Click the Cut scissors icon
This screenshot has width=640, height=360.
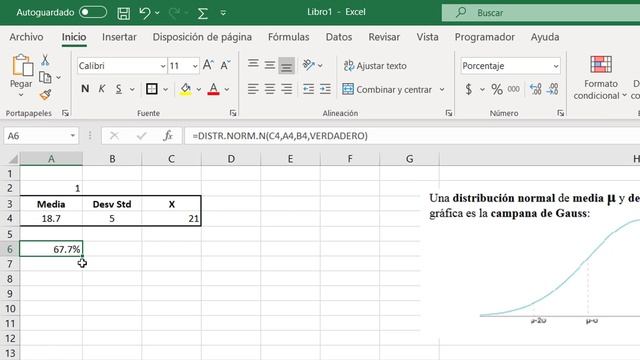tap(45, 60)
